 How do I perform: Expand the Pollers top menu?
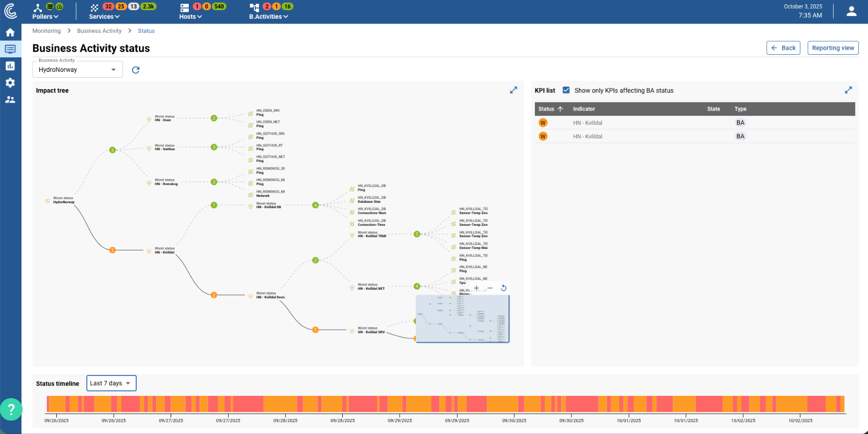pyautogui.click(x=45, y=17)
